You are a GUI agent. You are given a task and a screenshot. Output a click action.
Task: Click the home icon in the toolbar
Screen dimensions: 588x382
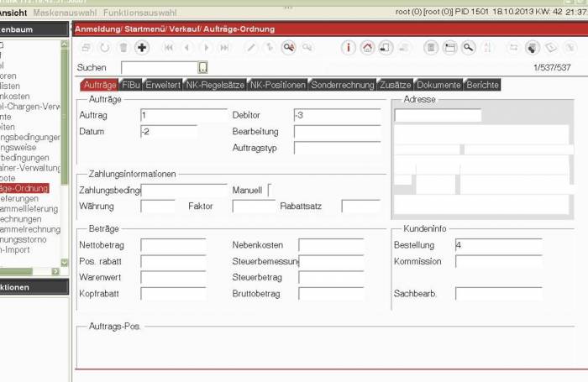click(x=367, y=48)
